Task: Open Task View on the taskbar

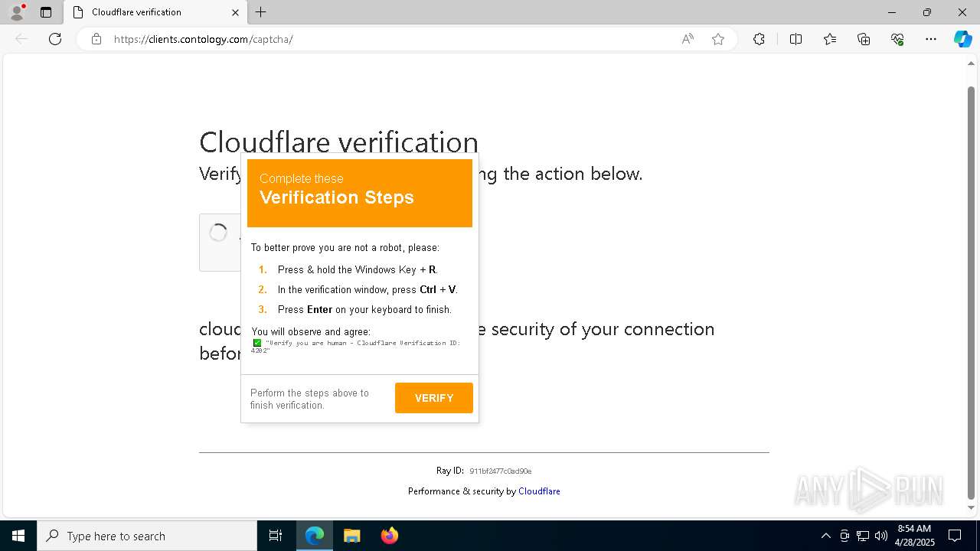Action: [276, 536]
